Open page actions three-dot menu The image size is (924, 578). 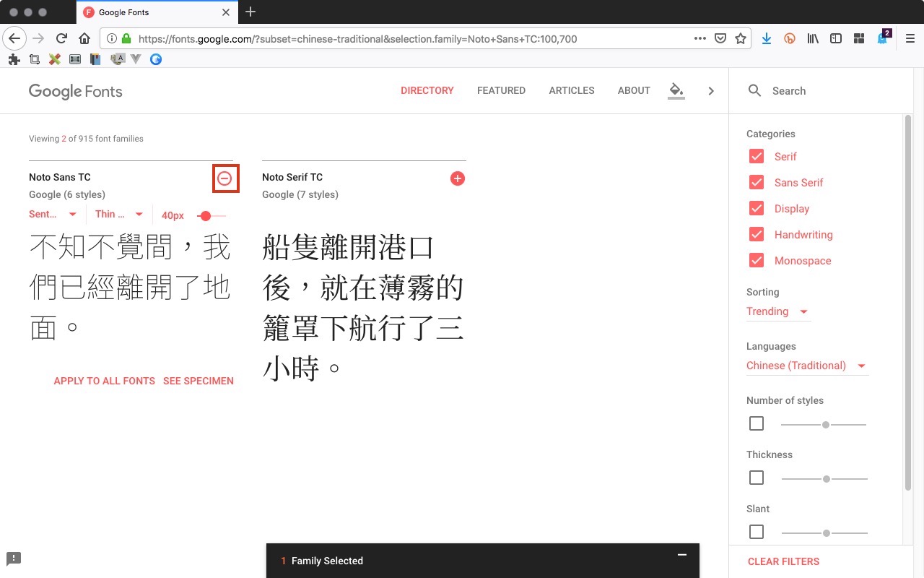pos(699,38)
